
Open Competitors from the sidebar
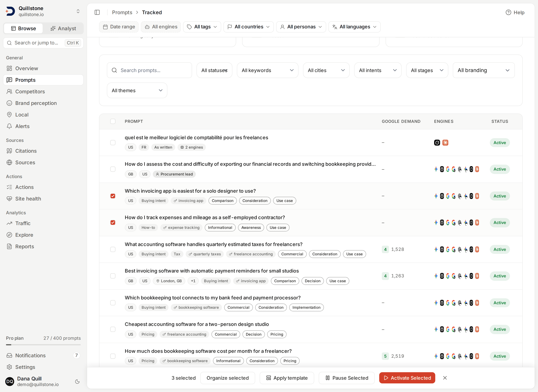click(x=44, y=92)
